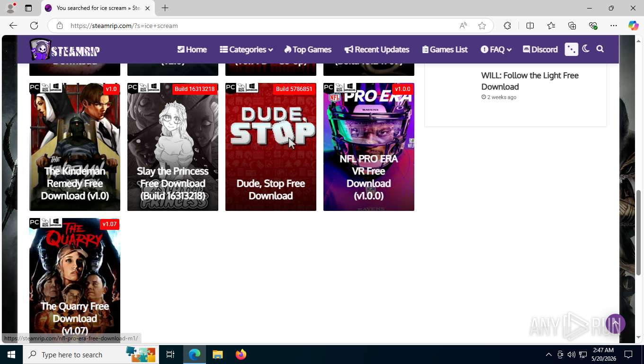Open The Kindeman Remedy game card

(75, 147)
